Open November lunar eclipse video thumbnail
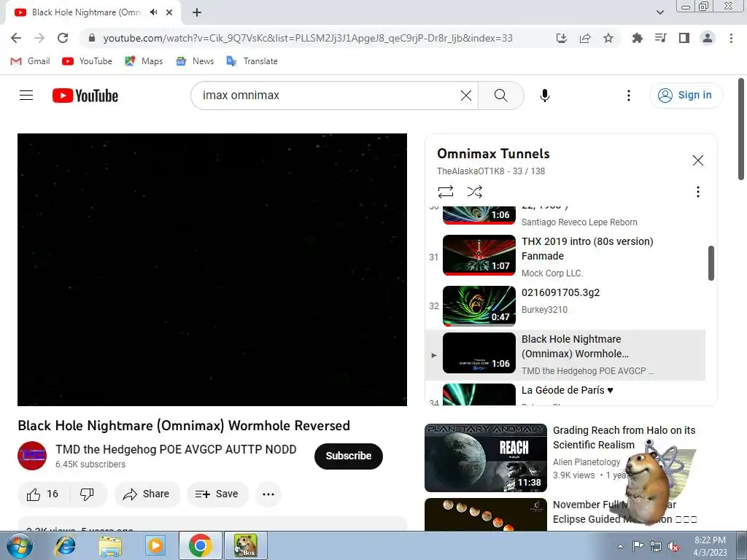 pyautogui.click(x=485, y=514)
